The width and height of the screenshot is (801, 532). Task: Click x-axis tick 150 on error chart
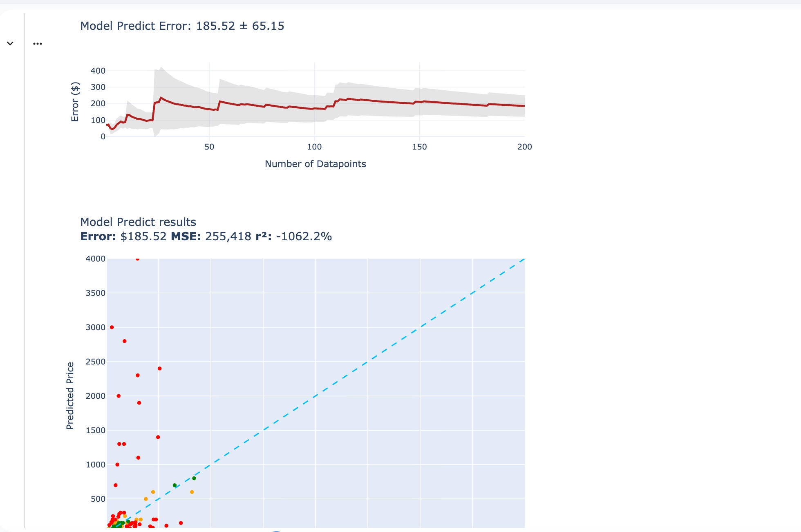[x=419, y=147]
